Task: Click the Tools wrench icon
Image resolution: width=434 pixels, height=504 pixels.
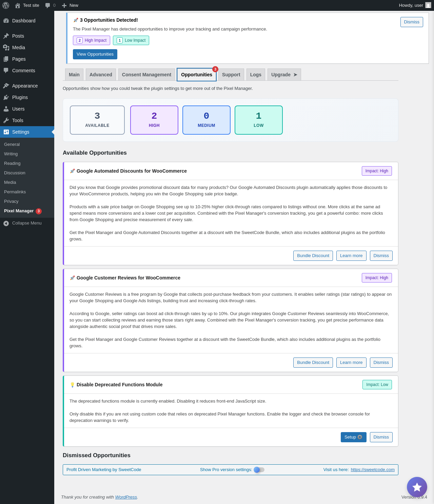Action: point(6,120)
